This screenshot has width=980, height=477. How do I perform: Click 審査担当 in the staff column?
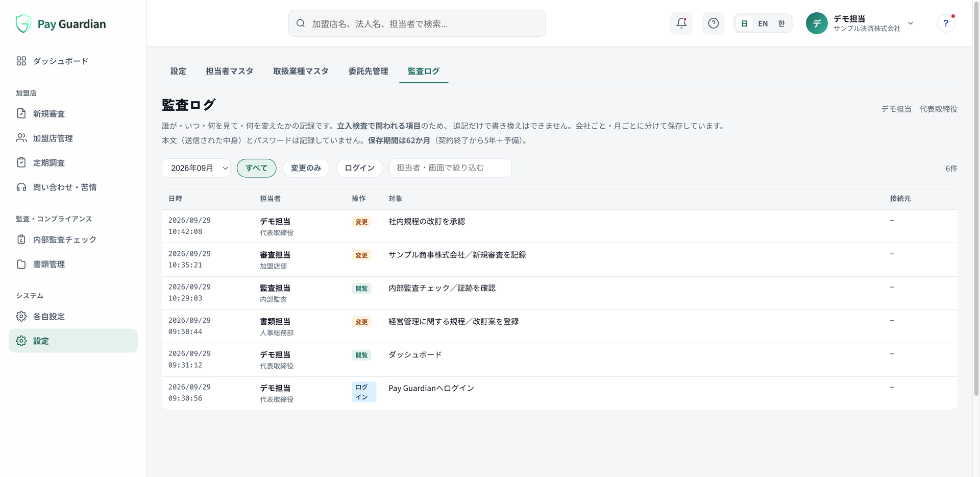275,255
